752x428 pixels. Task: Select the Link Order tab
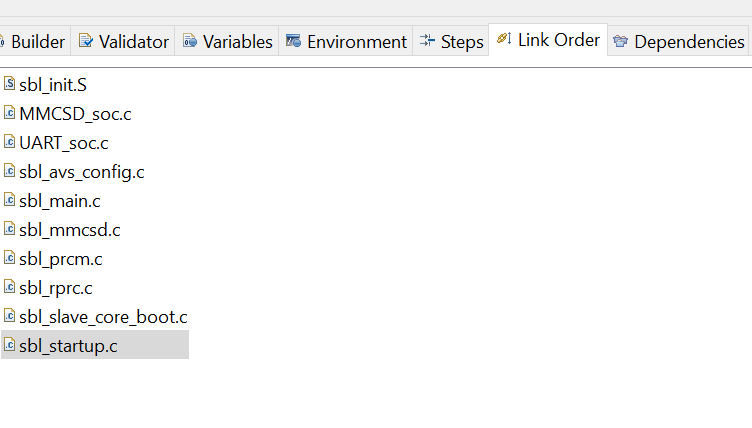coord(548,41)
